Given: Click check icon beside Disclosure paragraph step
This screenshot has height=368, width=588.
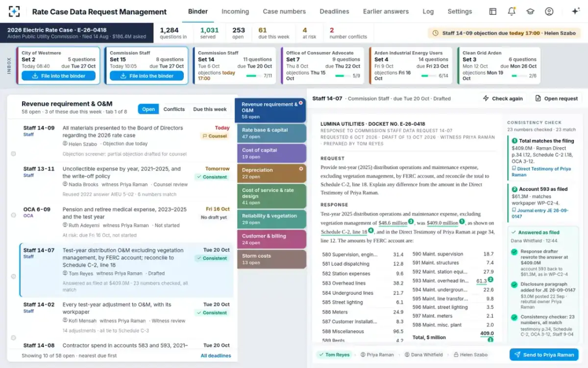Looking at the screenshot, I should (514, 285).
